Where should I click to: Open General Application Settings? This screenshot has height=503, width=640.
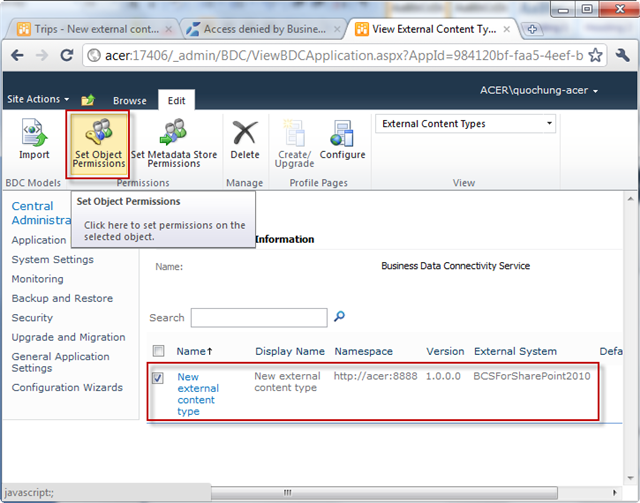60,362
